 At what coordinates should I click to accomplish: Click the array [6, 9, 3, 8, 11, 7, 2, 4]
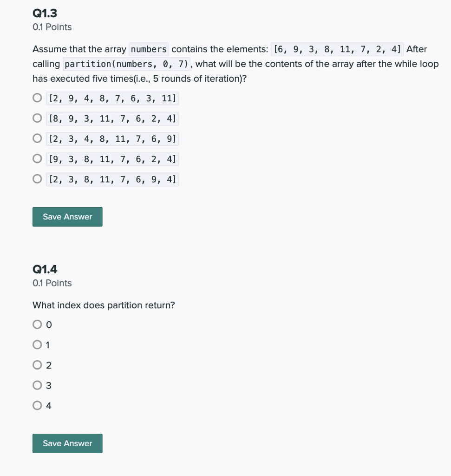click(338, 49)
